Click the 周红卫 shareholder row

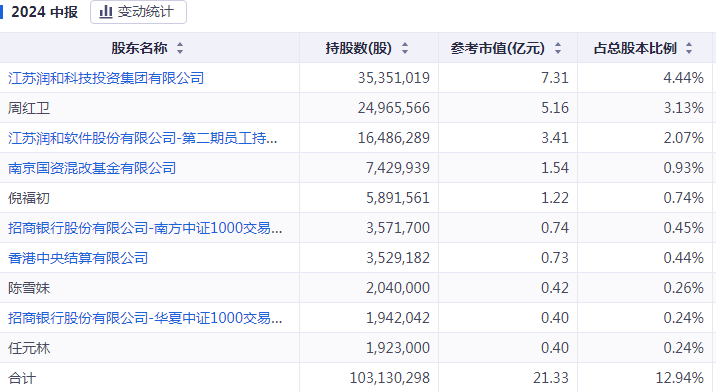pos(356,108)
